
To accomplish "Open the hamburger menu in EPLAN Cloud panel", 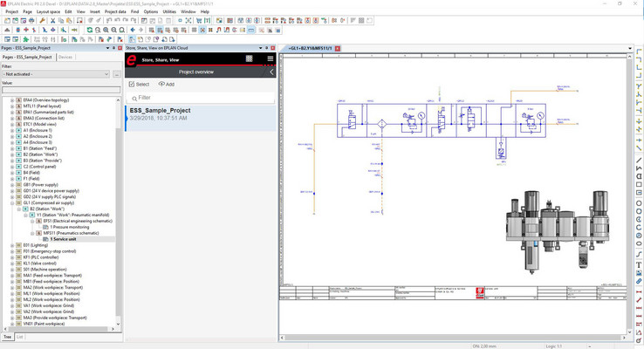I will point(271,58).
